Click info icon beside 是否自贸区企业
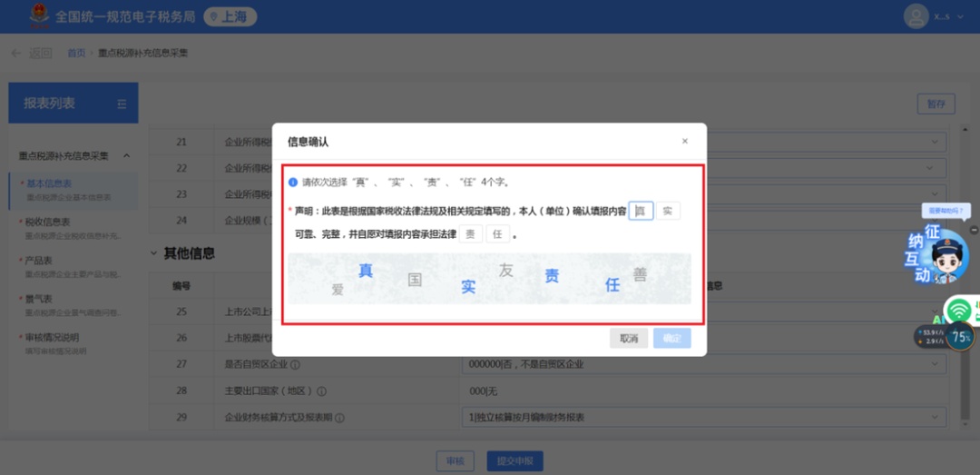Screen dimensions: 980x475 295,365
